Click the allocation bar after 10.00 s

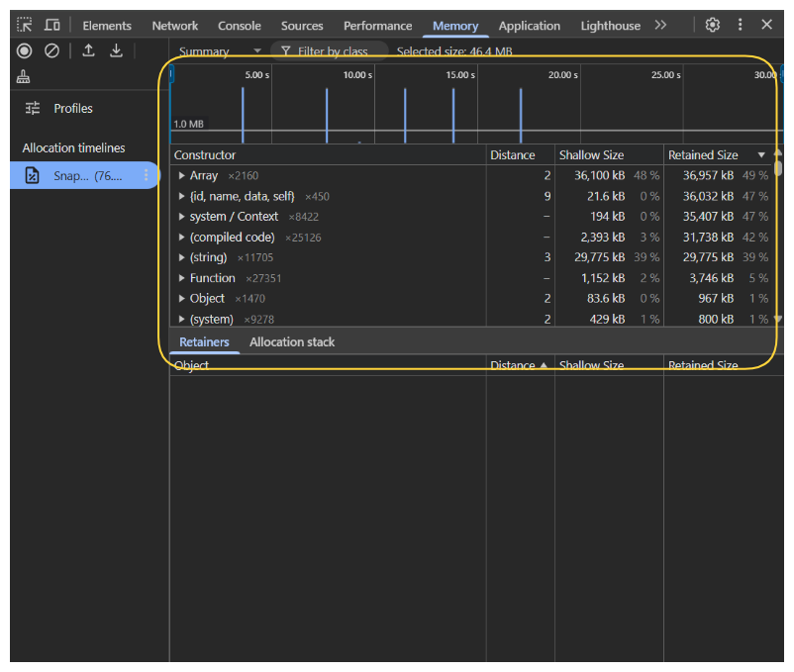click(405, 116)
